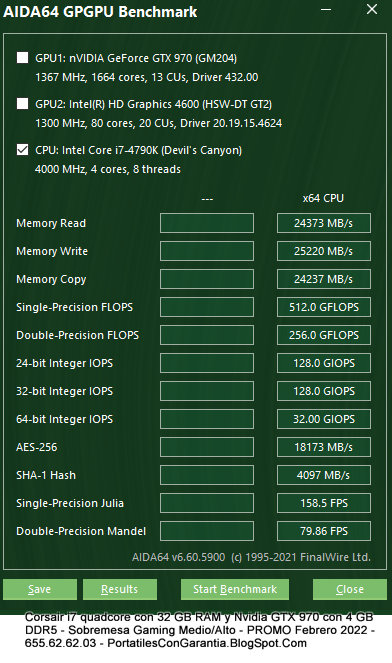The width and height of the screenshot is (392, 663).
Task: Click the 4000 MHz, 4 cores, 8 threads text
Action: (x=108, y=169)
